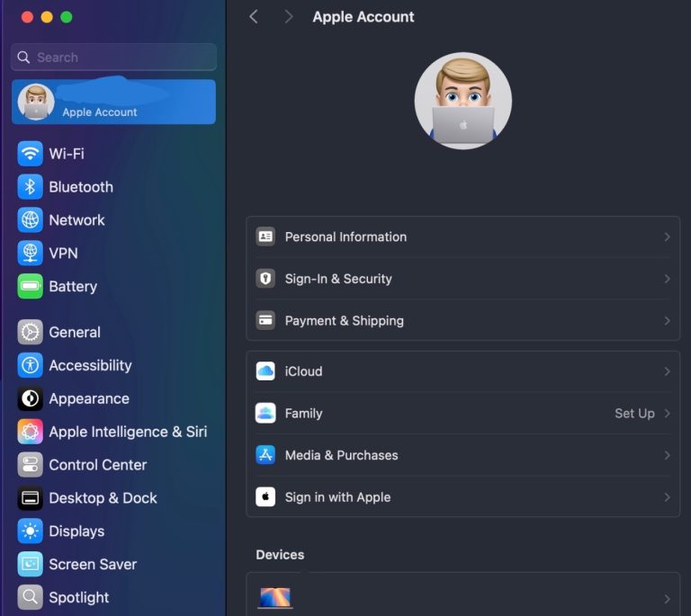Expand Sign-In & Security chevron
691x616 pixels.
click(667, 279)
